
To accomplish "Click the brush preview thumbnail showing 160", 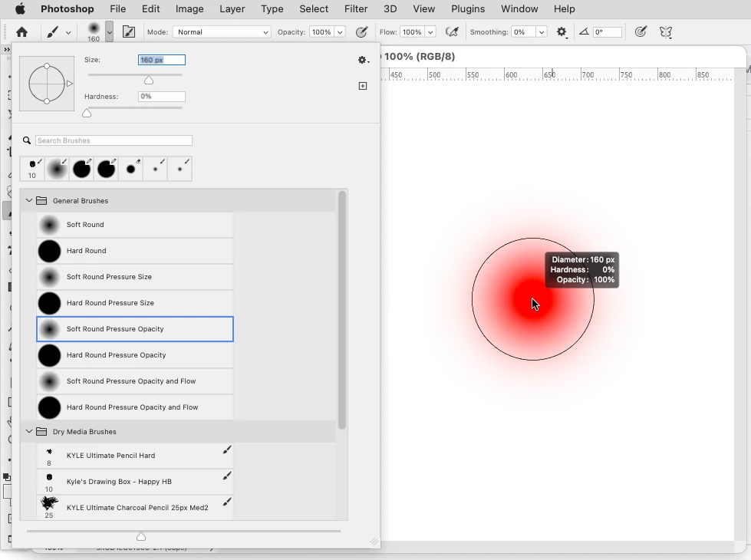I will (94, 31).
